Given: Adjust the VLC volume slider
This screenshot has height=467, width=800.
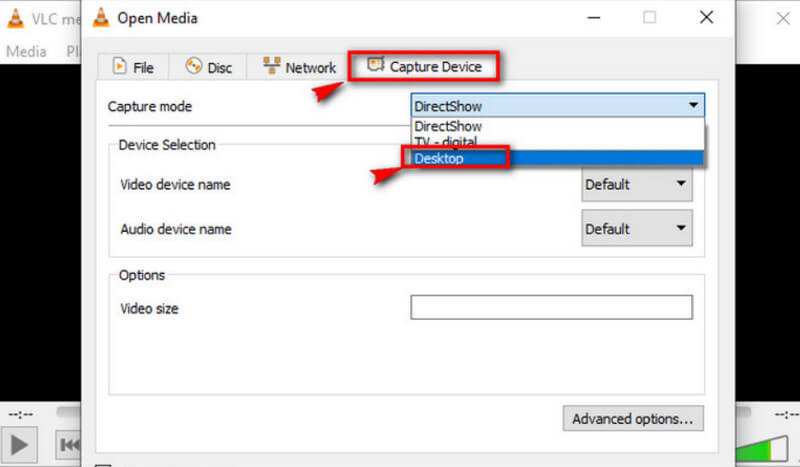Looking at the screenshot, I should [x=762, y=447].
